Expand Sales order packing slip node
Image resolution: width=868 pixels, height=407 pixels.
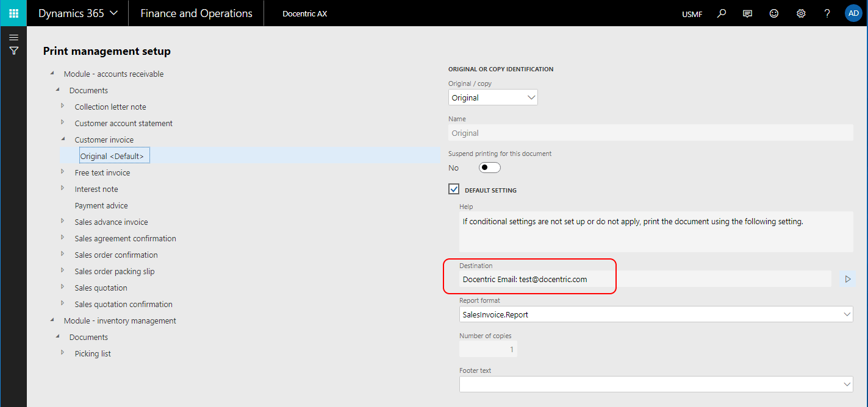click(x=62, y=271)
